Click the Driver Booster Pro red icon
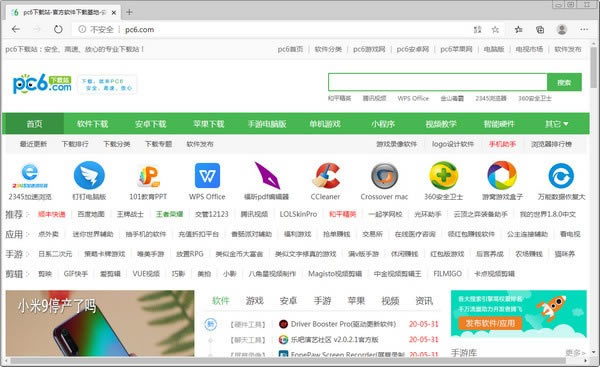Viewport: 600px width, 367px height. 283,324
